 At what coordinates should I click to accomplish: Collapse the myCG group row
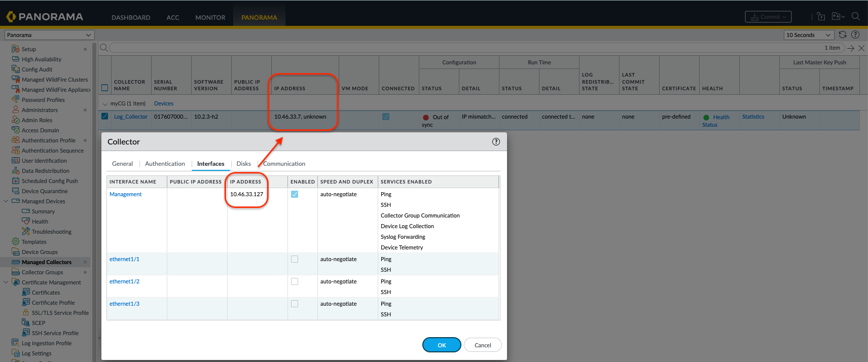[105, 104]
